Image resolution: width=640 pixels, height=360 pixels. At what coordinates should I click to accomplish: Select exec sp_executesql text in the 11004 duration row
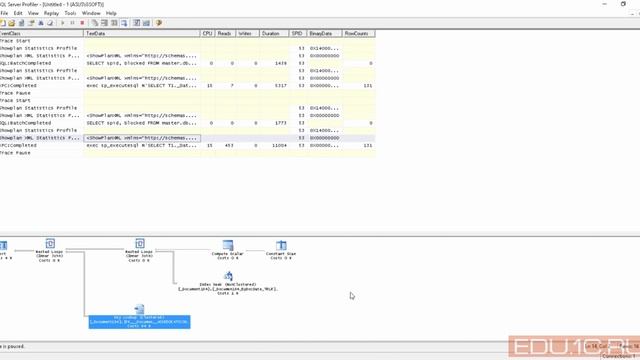142,145
